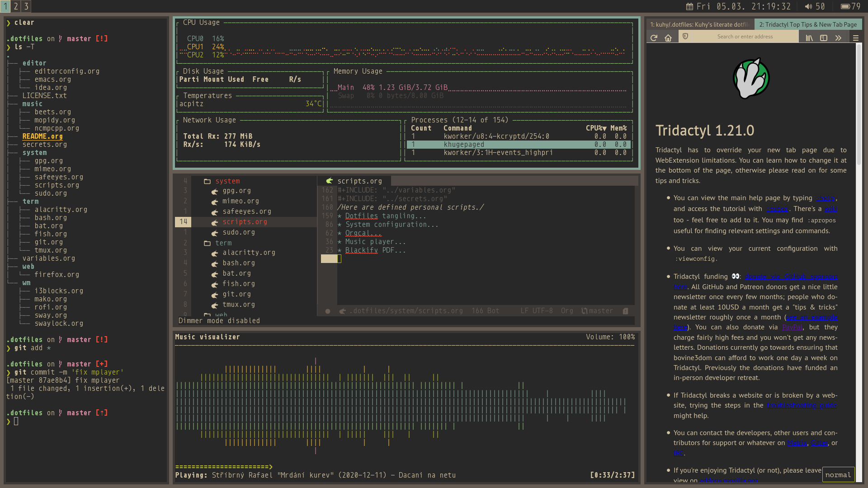Open the tracking protection shield icon
Viewport: 868px width, 488px height.
pyautogui.click(x=685, y=37)
